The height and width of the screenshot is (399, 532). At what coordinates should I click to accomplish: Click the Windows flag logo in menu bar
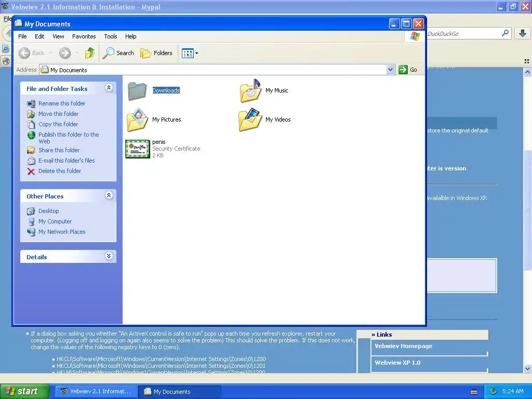click(x=415, y=36)
